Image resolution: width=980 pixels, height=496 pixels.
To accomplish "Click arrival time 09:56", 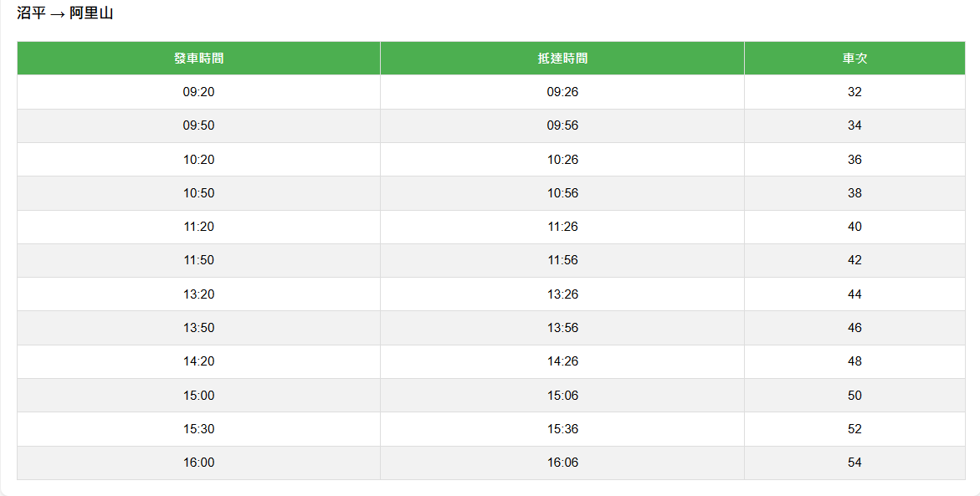I will 562,125.
